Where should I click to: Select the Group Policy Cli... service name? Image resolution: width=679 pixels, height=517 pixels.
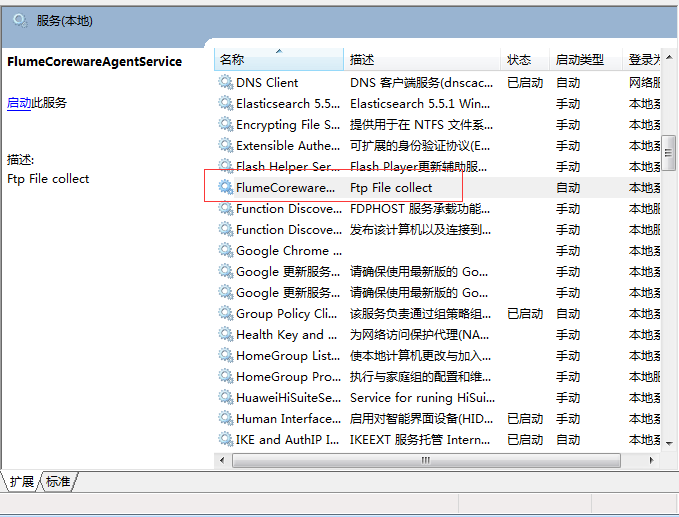click(x=286, y=313)
